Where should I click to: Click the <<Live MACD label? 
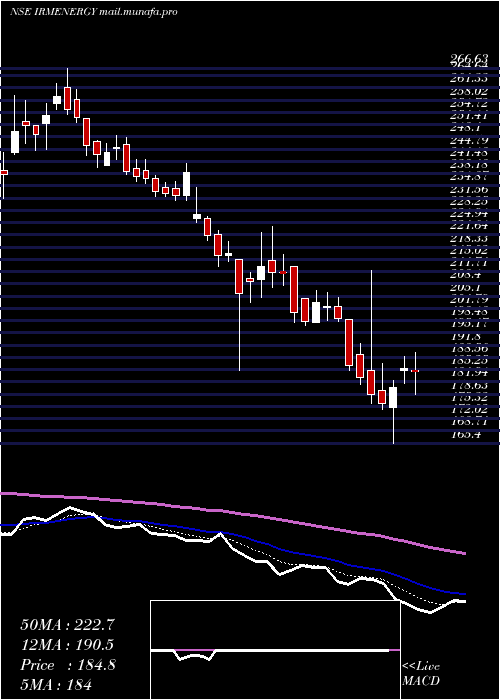pyautogui.click(x=421, y=674)
